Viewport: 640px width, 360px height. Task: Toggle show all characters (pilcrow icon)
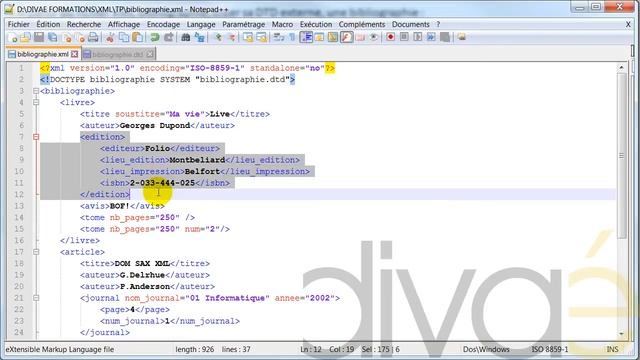click(292, 38)
